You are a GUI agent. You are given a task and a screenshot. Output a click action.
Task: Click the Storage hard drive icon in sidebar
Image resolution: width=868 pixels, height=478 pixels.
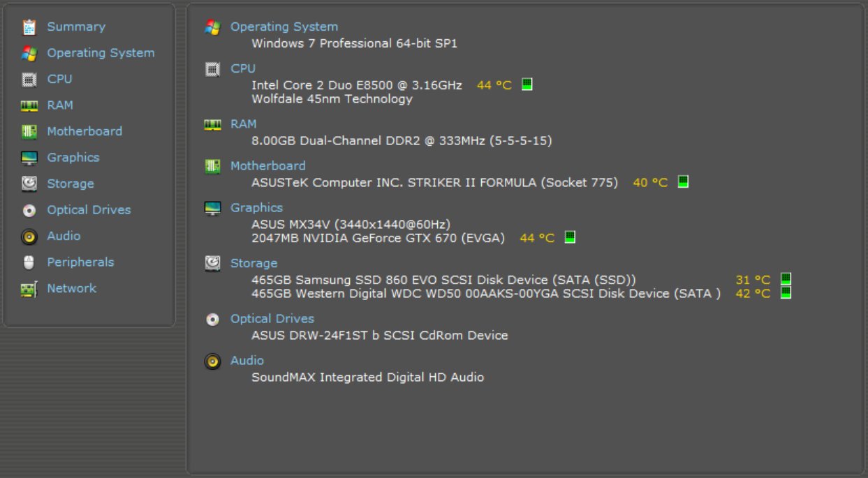(x=29, y=184)
